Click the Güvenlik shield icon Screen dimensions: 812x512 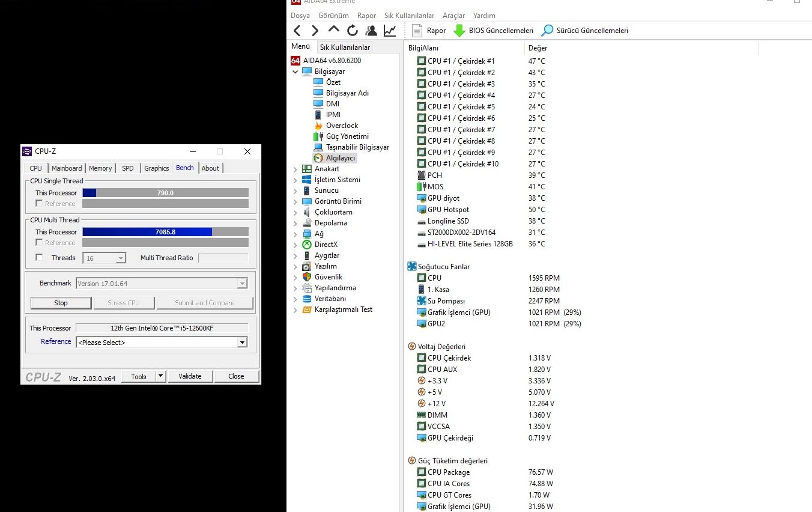tap(307, 277)
